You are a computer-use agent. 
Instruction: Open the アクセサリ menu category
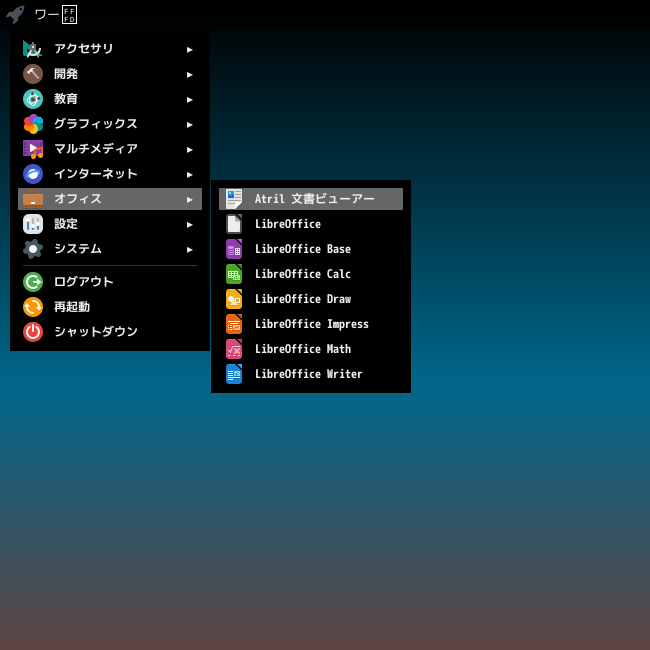click(x=110, y=49)
